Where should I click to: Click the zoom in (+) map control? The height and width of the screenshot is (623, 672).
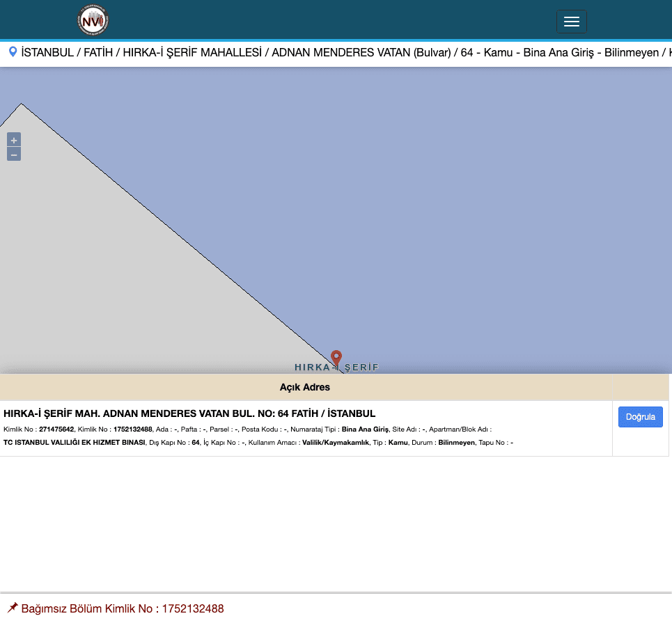[x=14, y=139]
